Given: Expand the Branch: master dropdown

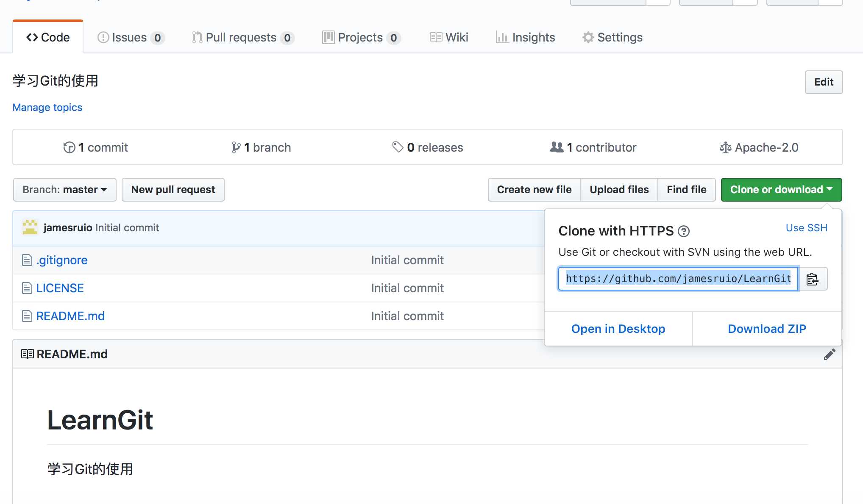Looking at the screenshot, I should pyautogui.click(x=65, y=190).
